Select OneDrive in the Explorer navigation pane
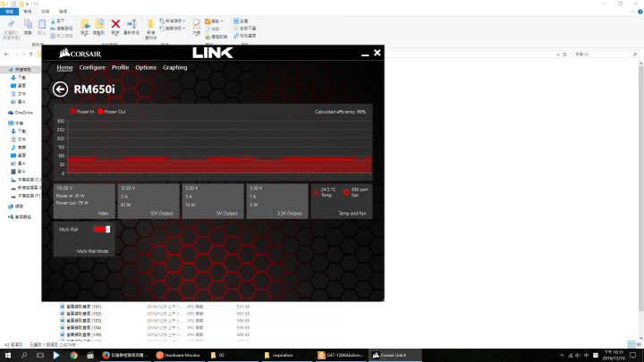Viewport: 644px width, 362px height. coord(21,113)
